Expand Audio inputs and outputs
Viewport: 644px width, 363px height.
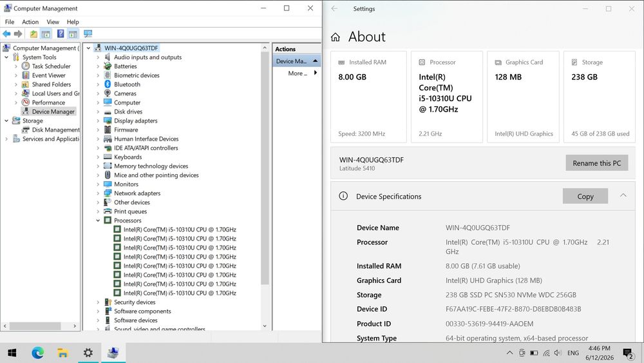point(98,57)
